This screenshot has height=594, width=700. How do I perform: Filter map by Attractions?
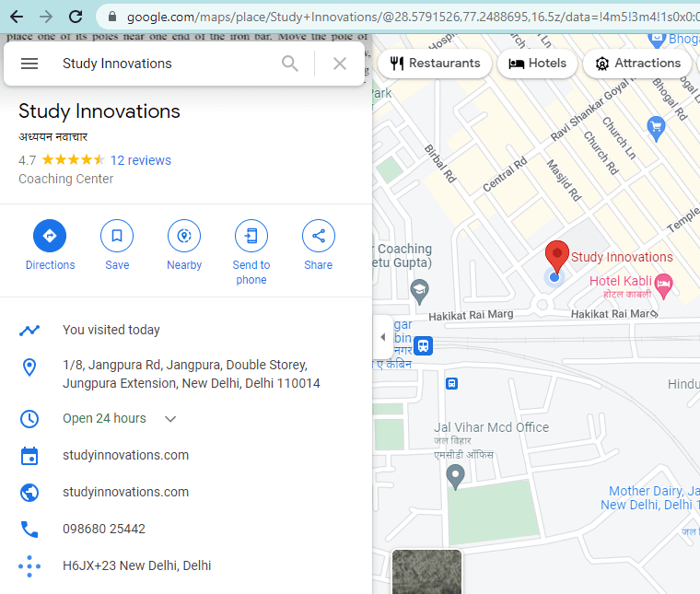[x=638, y=64]
